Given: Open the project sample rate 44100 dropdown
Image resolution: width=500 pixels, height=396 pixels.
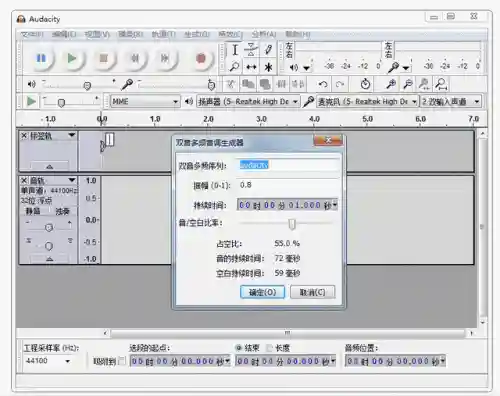Looking at the screenshot, I should click(68, 361).
